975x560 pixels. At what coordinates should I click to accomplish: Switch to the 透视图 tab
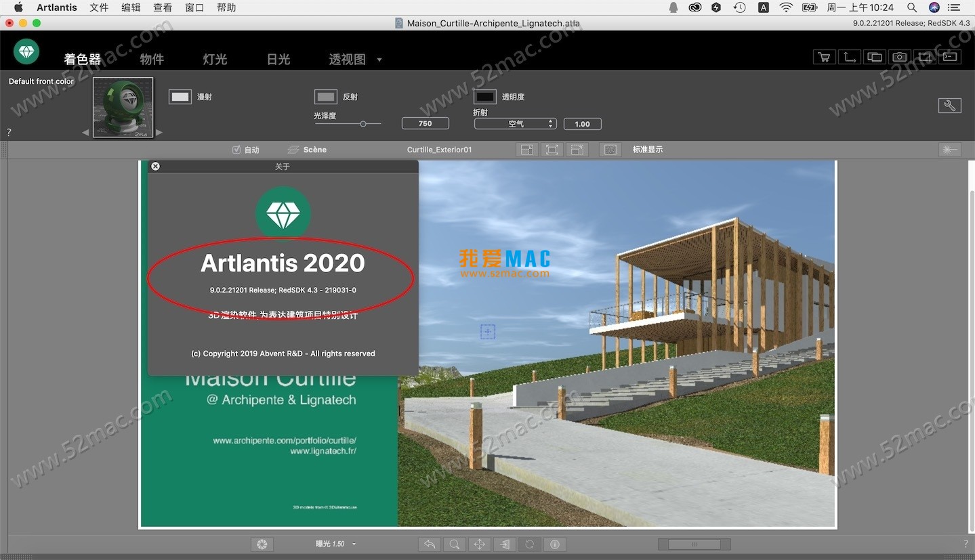pyautogui.click(x=348, y=60)
